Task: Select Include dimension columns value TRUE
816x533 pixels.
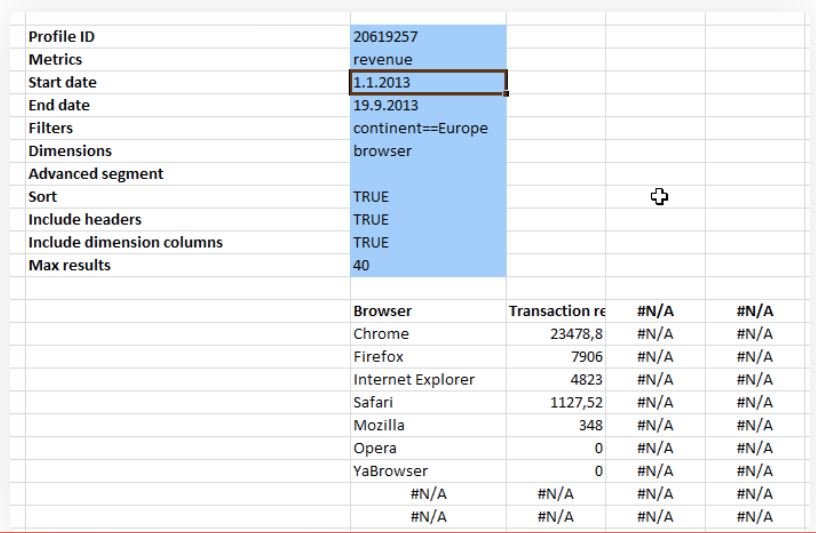Action: coord(428,243)
